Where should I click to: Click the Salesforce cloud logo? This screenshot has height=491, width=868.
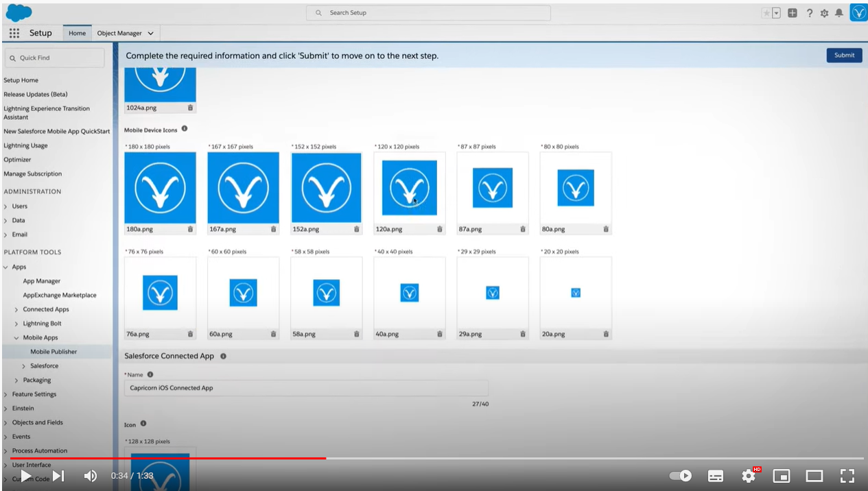tap(19, 12)
